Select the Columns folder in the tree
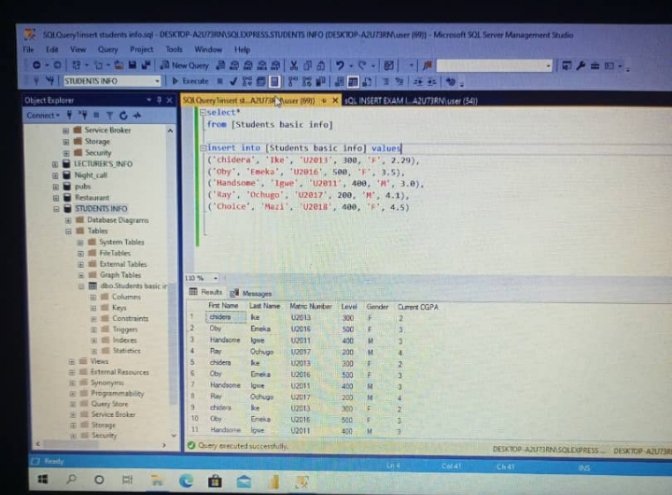Screen dimensions: 672x495 tap(126, 297)
